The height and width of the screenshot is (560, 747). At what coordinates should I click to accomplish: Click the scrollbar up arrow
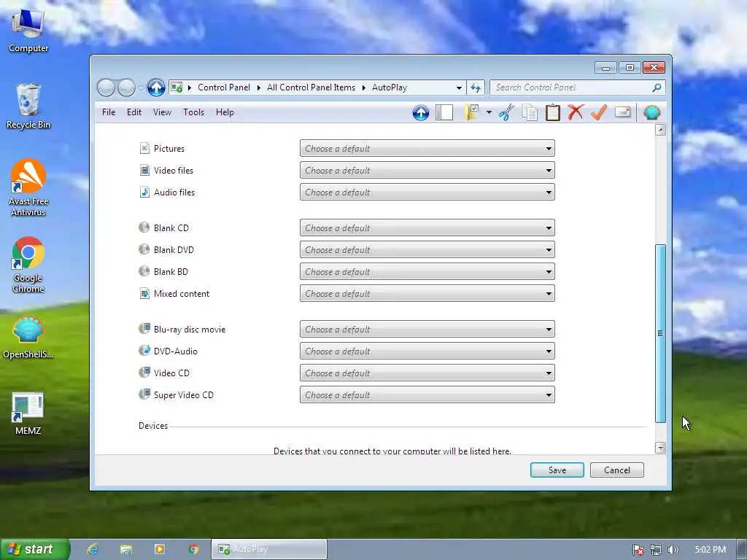click(660, 130)
